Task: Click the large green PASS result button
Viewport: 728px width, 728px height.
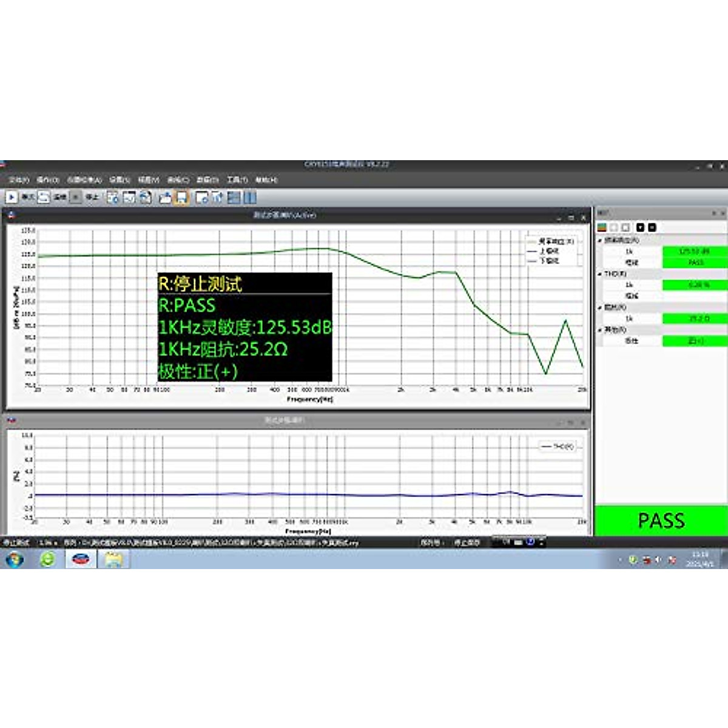Action: point(661,521)
